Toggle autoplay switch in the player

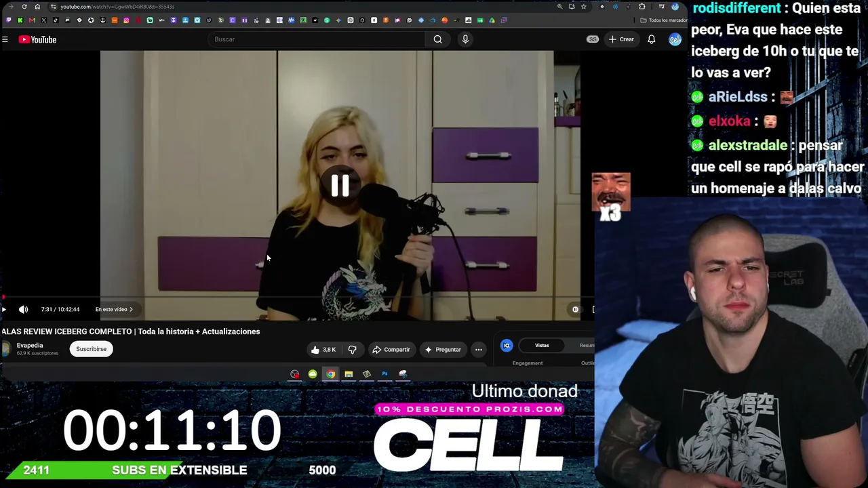575,309
